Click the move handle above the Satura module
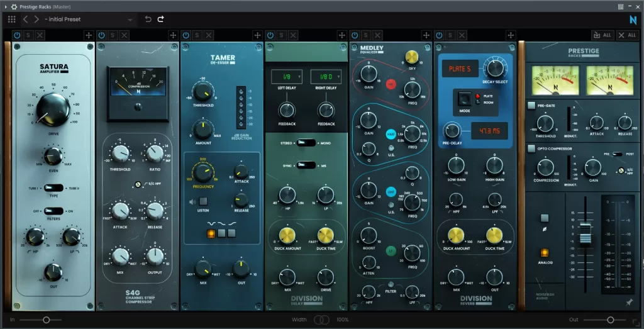644x329 pixels. pyautogui.click(x=89, y=35)
